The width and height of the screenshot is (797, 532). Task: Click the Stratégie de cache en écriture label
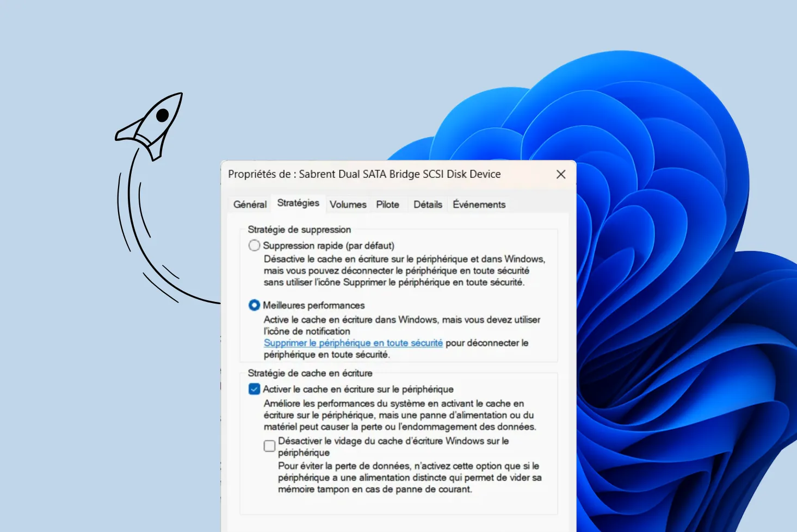[310, 373]
